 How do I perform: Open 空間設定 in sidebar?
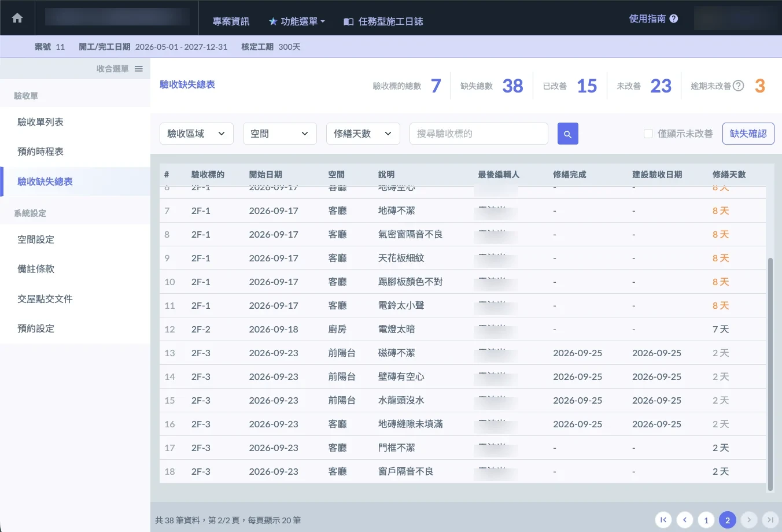pyautogui.click(x=75, y=239)
